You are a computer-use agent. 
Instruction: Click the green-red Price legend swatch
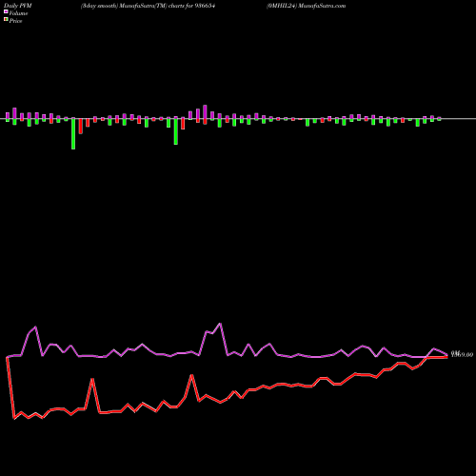coord(6,20)
